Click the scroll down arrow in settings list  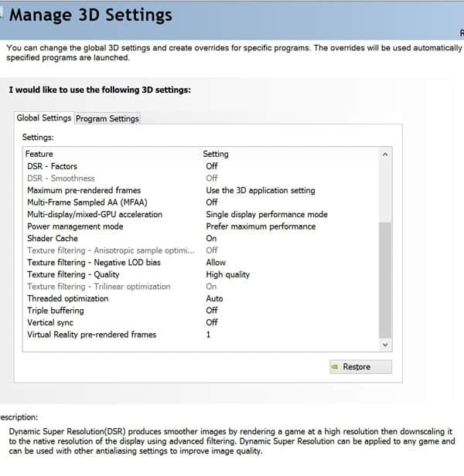tap(385, 345)
